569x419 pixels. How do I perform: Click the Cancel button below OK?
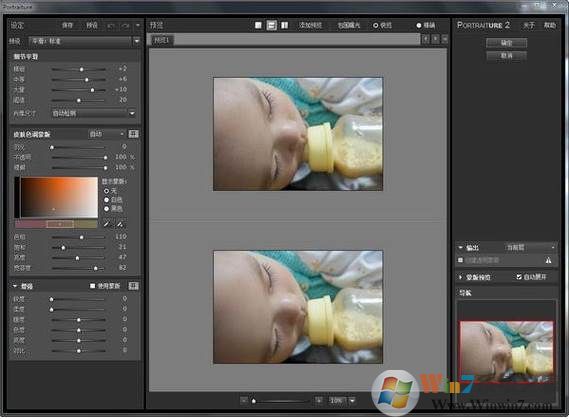[x=507, y=56]
